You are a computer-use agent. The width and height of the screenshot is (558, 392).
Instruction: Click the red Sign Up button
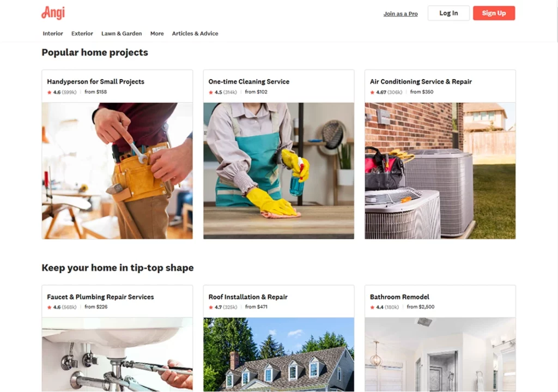tap(494, 13)
